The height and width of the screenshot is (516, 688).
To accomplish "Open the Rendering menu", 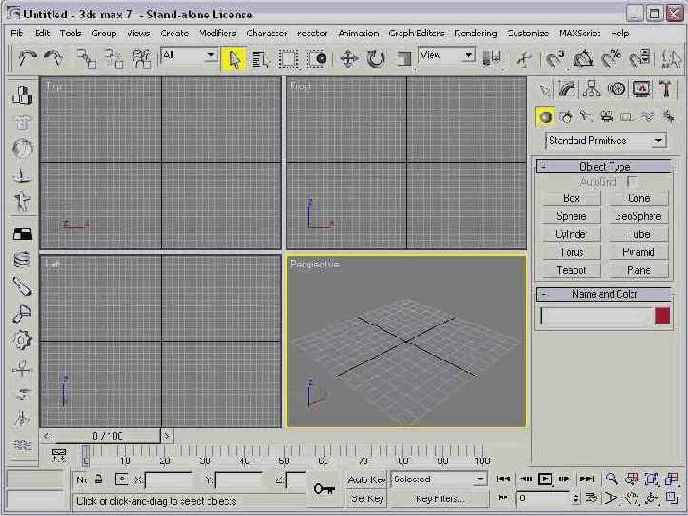I will pyautogui.click(x=476, y=33).
